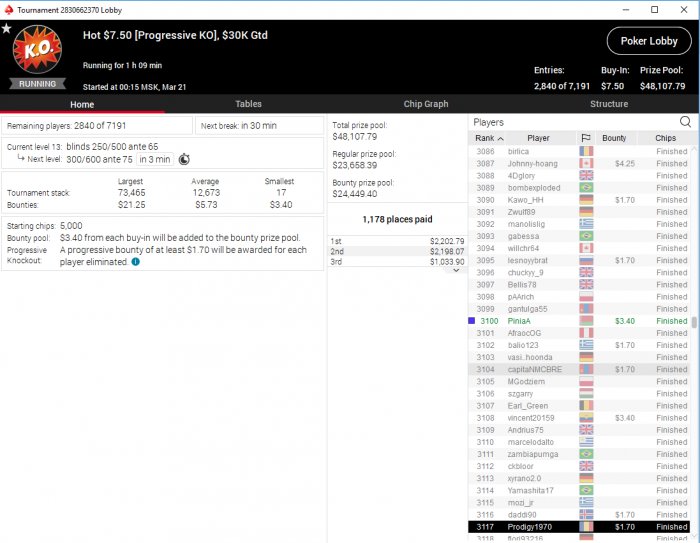Click the 3rd place prize row

(x=397, y=262)
